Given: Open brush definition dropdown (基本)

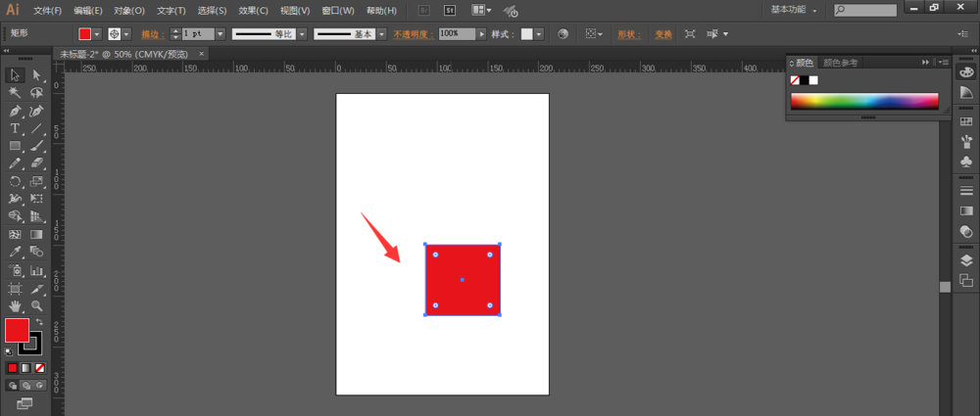Looking at the screenshot, I should coord(382,34).
